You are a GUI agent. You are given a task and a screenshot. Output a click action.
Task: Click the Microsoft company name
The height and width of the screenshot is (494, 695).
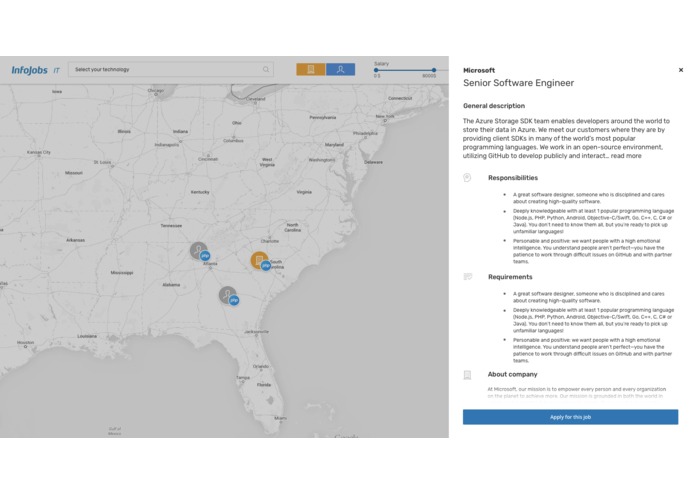(479, 70)
